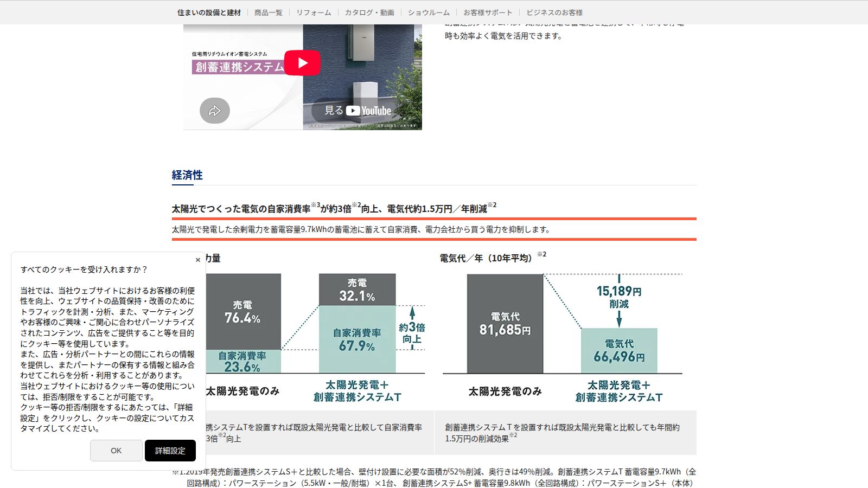Viewport: 868px width, 488px height.
Task: Click the 売電 32.1% bar
Action: (x=357, y=290)
